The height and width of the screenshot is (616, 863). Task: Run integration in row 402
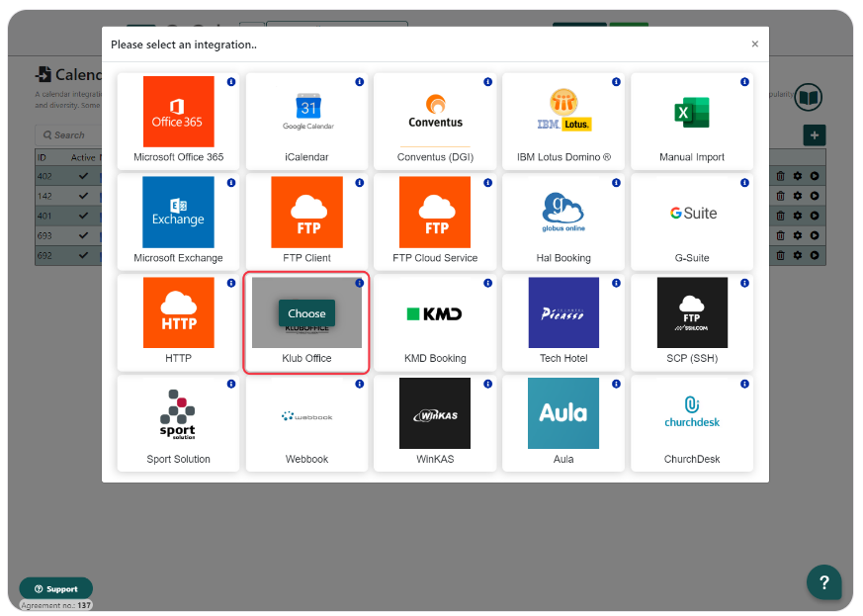pyautogui.click(x=815, y=176)
